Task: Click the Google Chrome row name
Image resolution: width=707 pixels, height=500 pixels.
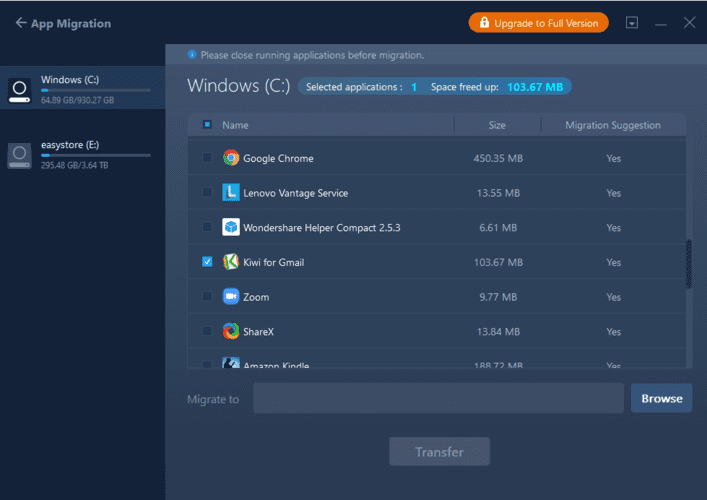Action: coord(278,158)
